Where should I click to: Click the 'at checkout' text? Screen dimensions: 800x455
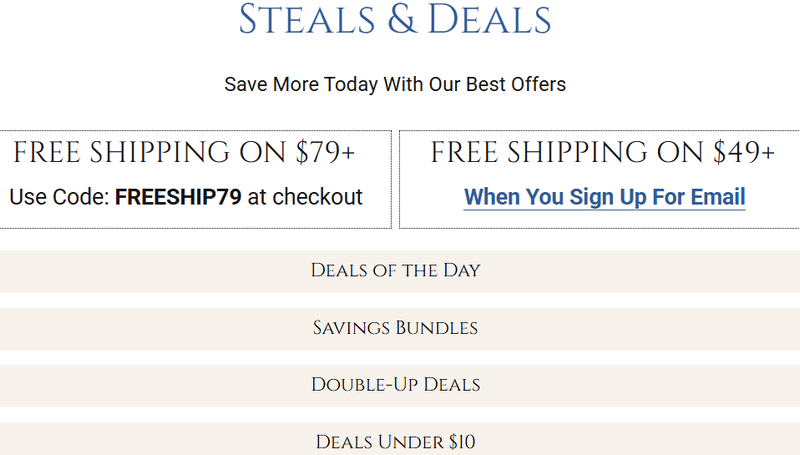pyautogui.click(x=305, y=196)
